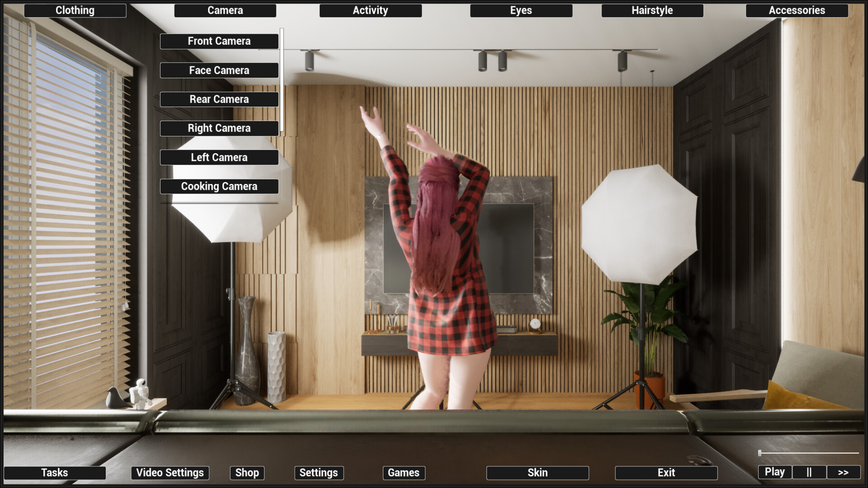The height and width of the screenshot is (488, 868).
Task: Open the Skin options
Action: [538, 473]
